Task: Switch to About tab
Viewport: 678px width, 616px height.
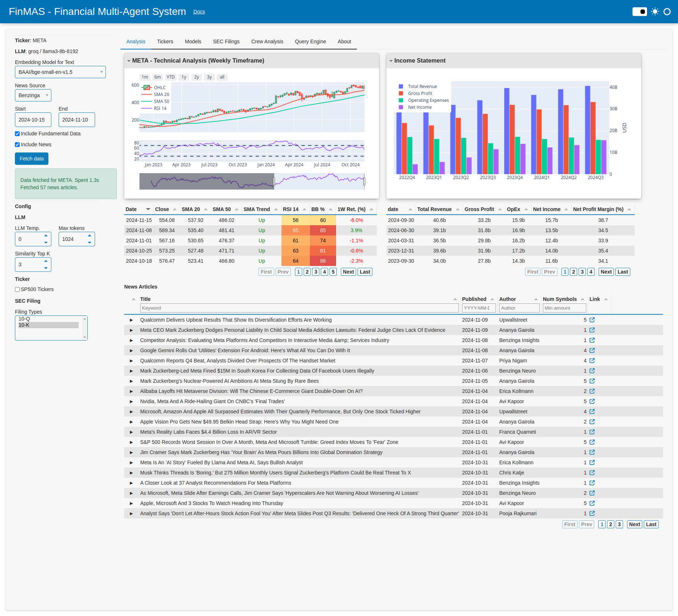Action: pos(344,41)
